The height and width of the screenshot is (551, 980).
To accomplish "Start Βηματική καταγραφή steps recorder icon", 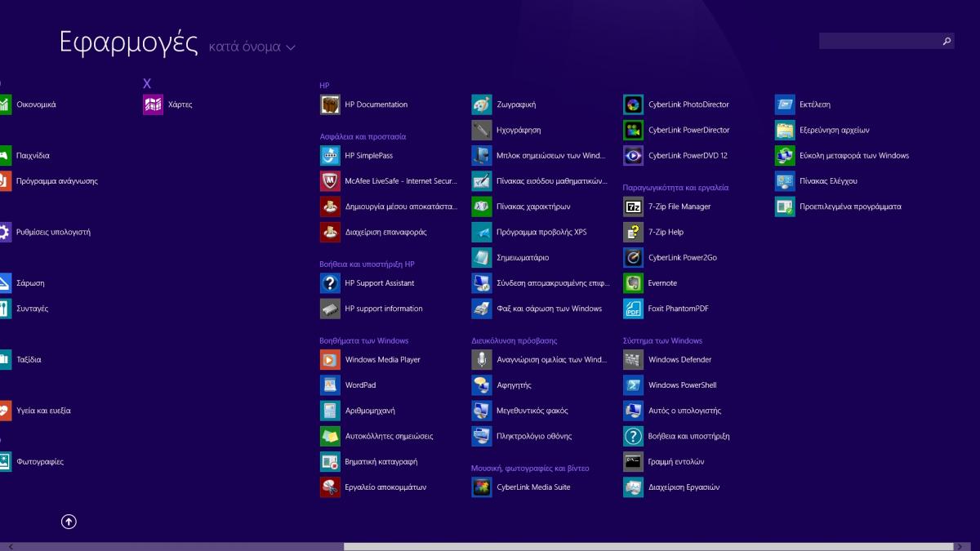I will 330,461.
